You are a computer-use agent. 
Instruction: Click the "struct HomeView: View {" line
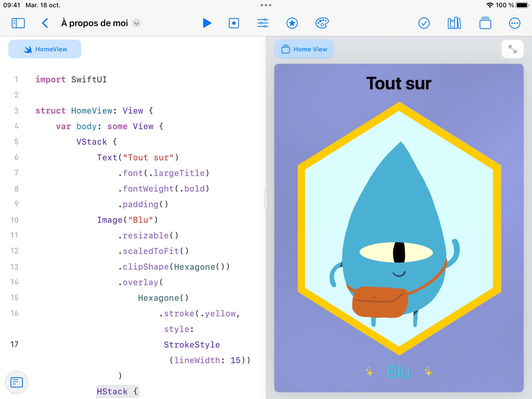94,111
